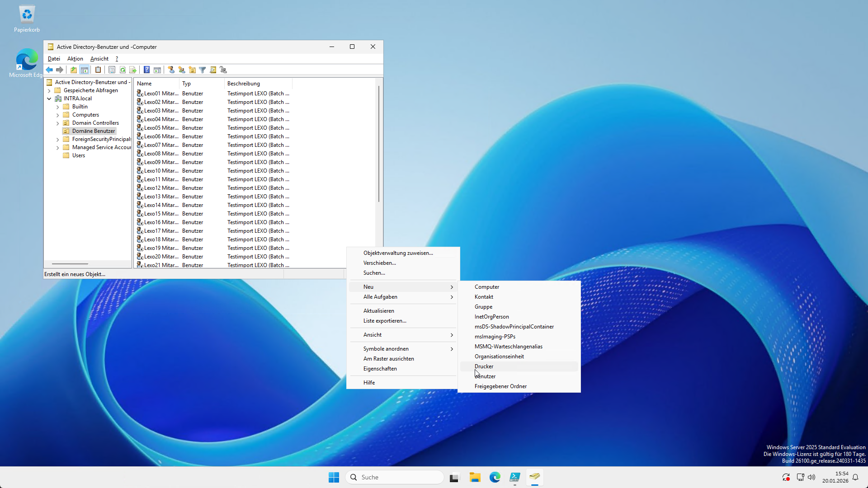Expand the Builtin tree node
This screenshot has height=488, width=868.
pos(57,107)
